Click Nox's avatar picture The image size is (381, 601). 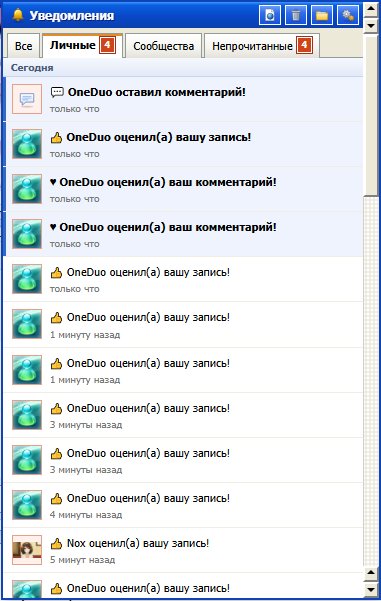[x=27, y=550]
